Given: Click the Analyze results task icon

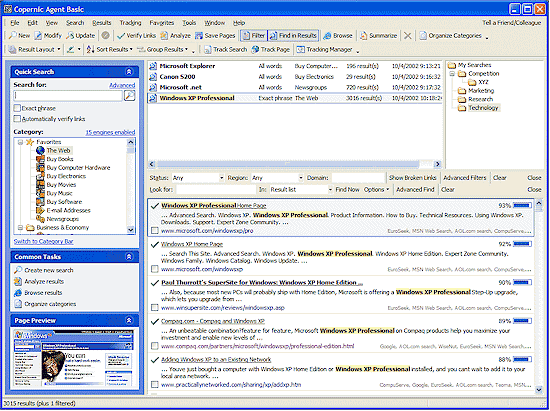Looking at the screenshot, I should tap(18, 281).
